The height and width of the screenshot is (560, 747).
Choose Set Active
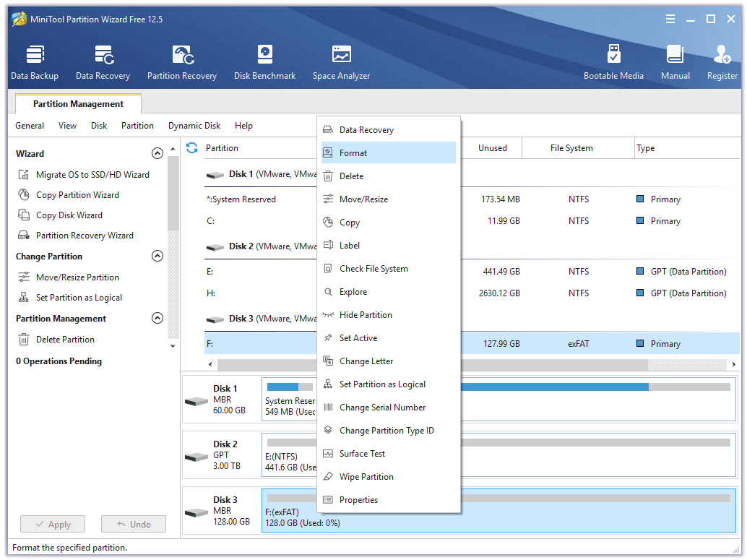click(x=389, y=338)
